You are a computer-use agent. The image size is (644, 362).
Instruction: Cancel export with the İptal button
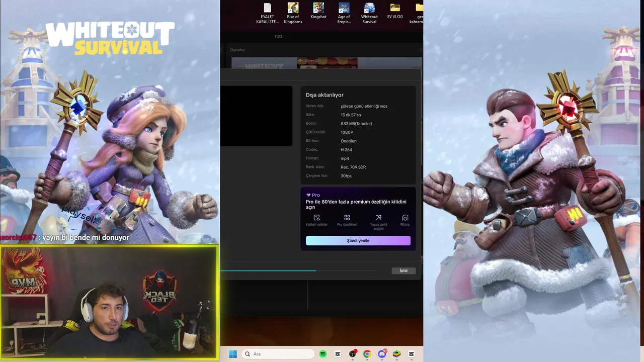[x=404, y=270]
